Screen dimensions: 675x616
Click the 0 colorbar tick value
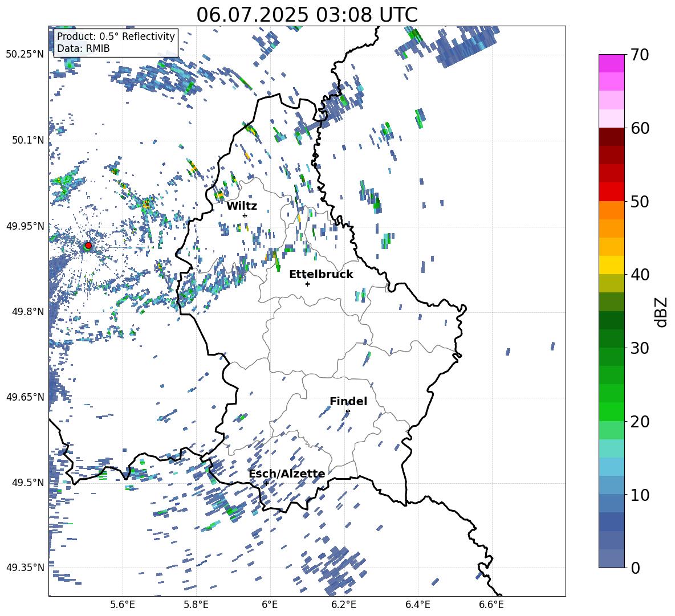click(x=635, y=568)
